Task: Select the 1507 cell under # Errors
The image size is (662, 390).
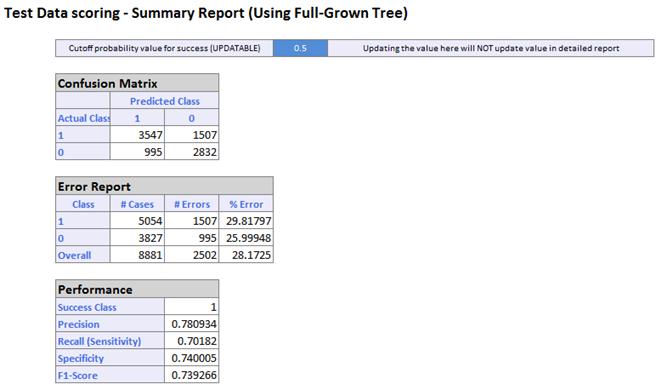Action: pos(192,221)
